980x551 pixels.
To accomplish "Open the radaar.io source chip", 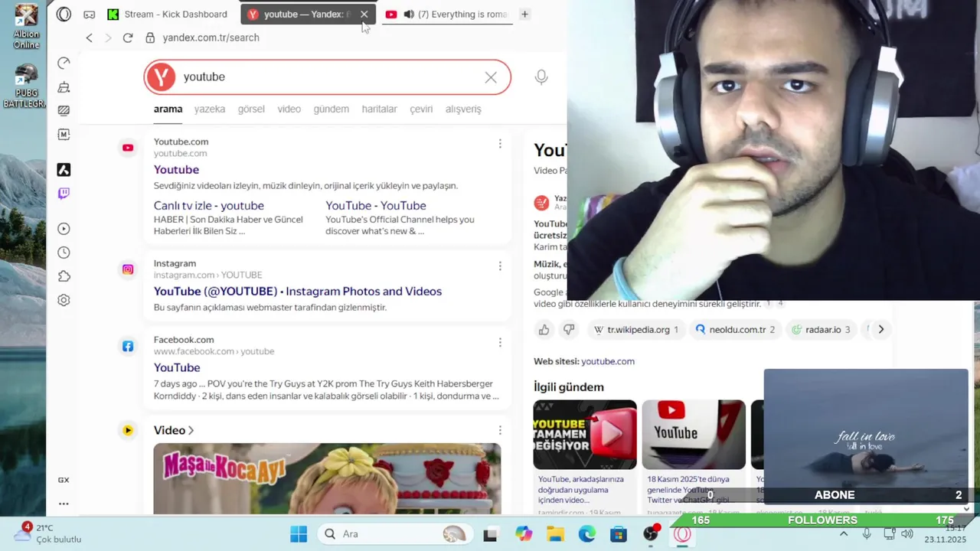I will coord(821,329).
